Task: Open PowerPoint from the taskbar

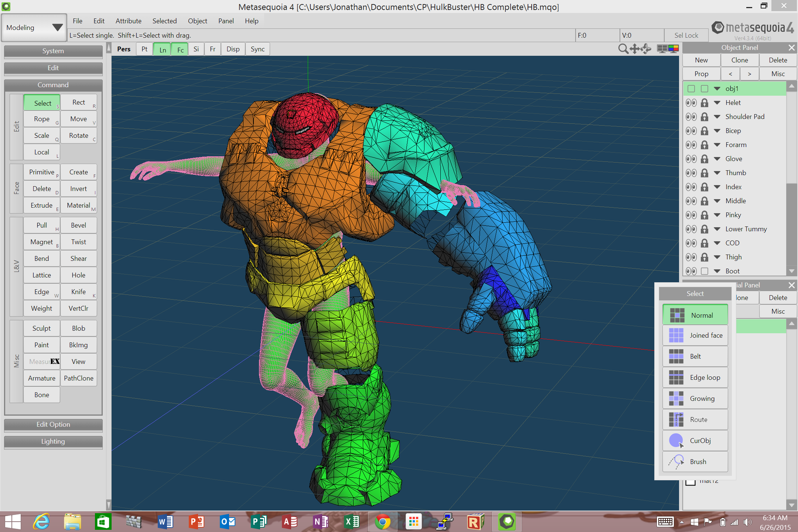Action: [x=197, y=522]
